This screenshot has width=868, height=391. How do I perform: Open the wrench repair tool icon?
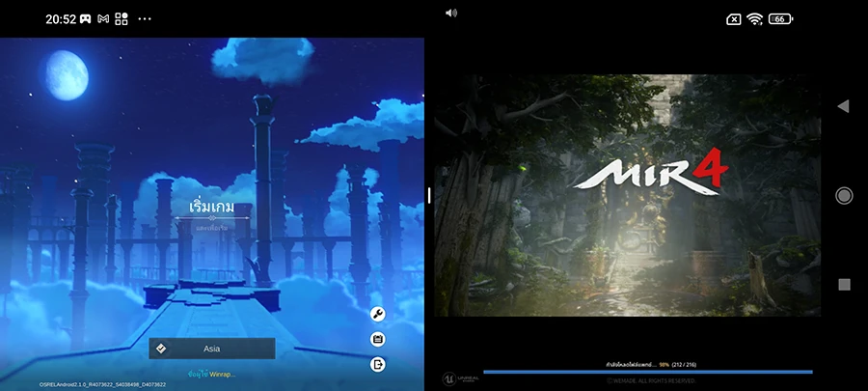point(378,313)
